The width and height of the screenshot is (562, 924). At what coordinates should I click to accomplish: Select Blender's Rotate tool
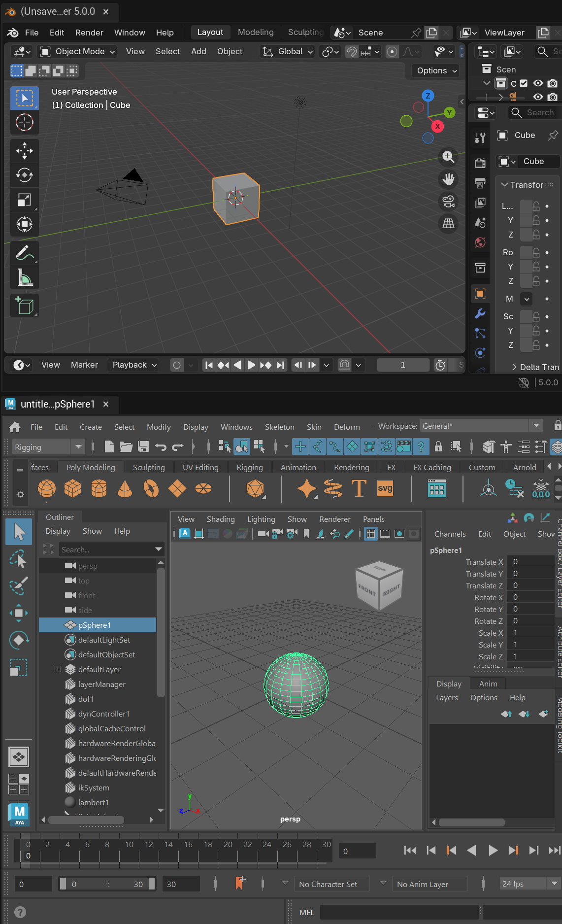pyautogui.click(x=24, y=175)
